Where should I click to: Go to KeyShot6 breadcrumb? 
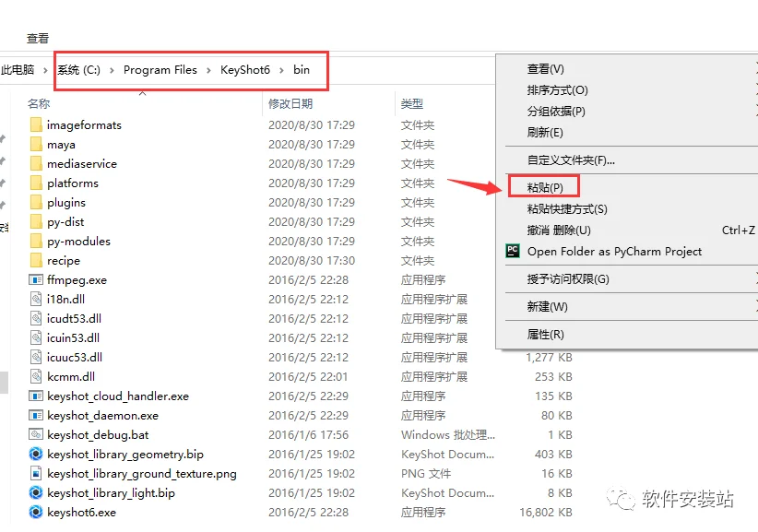click(x=245, y=69)
